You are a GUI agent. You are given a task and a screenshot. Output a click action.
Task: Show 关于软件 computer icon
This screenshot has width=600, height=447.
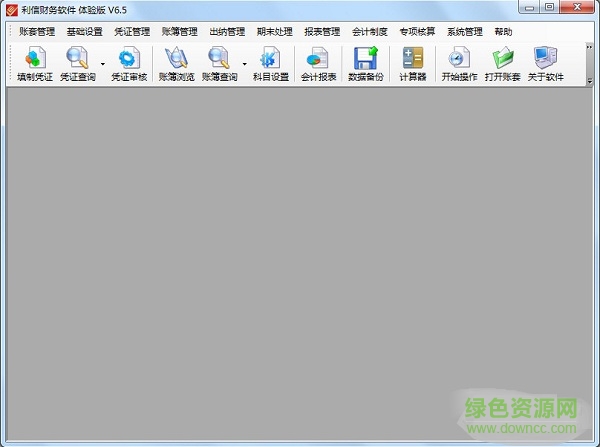click(x=546, y=64)
